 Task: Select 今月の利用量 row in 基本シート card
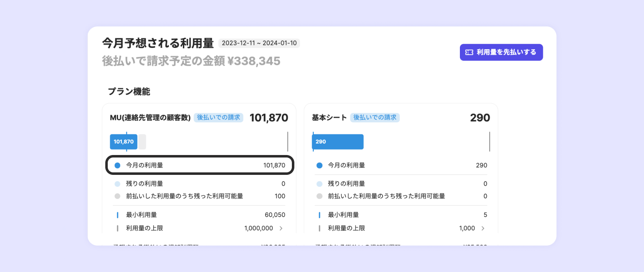coord(402,165)
